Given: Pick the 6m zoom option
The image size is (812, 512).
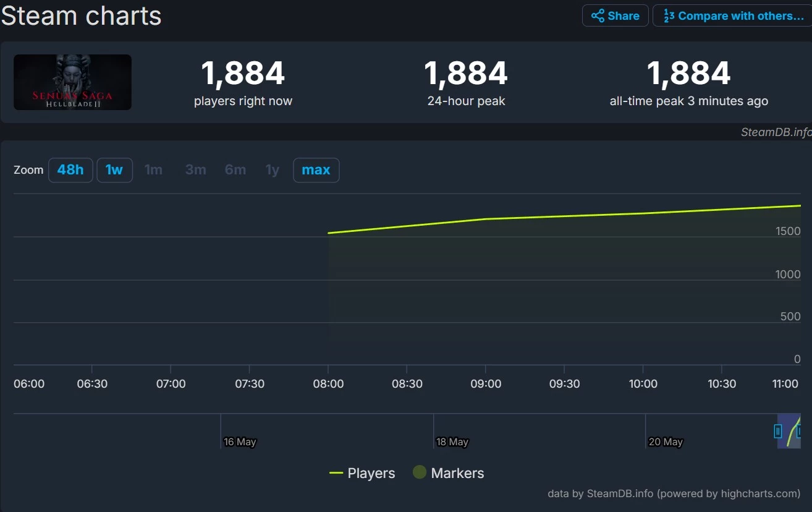Looking at the screenshot, I should [235, 170].
